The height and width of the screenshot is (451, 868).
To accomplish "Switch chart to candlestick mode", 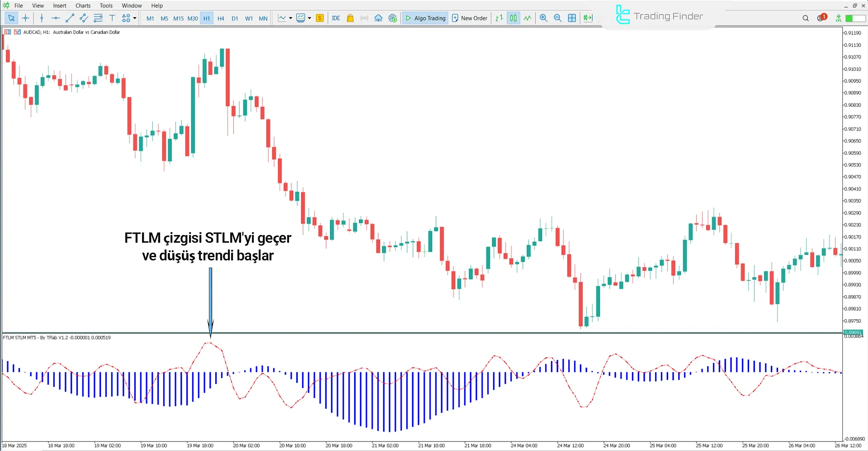I will tap(513, 18).
